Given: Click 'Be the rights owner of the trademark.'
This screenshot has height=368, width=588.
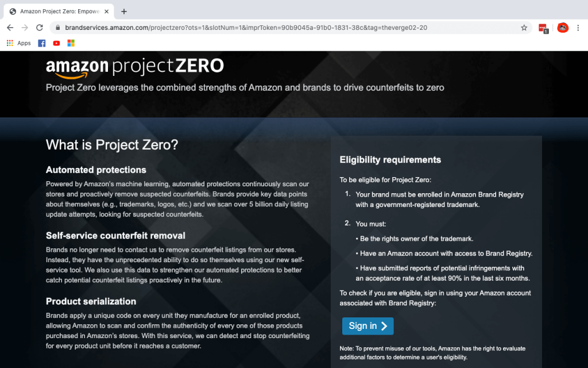Looking at the screenshot, I should coord(415,239).
